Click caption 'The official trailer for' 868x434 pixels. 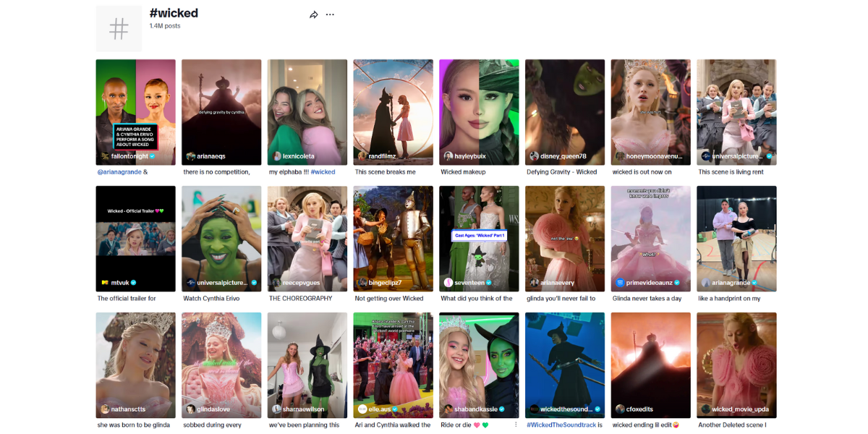(x=127, y=299)
